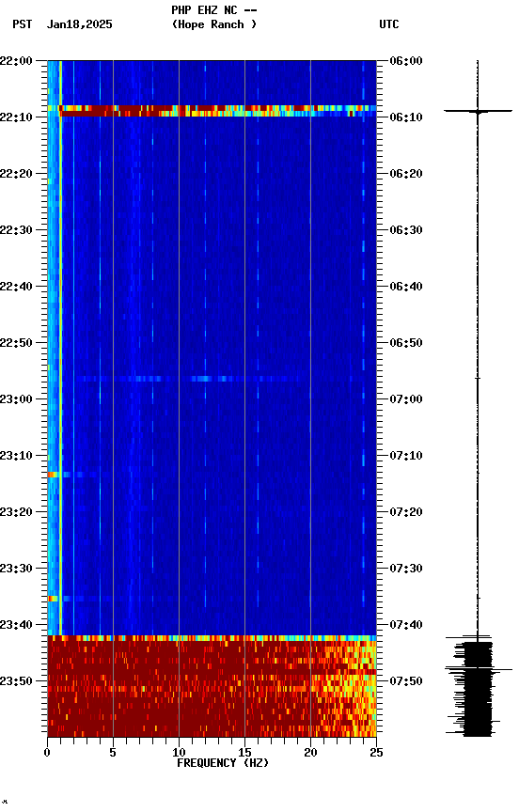Click the 06:40 UTC time label
Image resolution: width=519 pixels, height=812 pixels.
[x=406, y=287]
